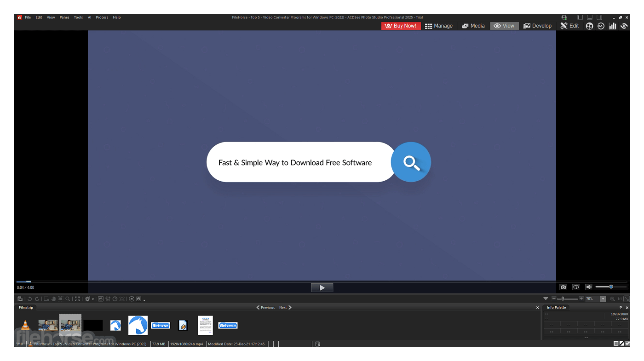Open the Help menu
Viewport: 644px width, 361px height.
(117, 17)
